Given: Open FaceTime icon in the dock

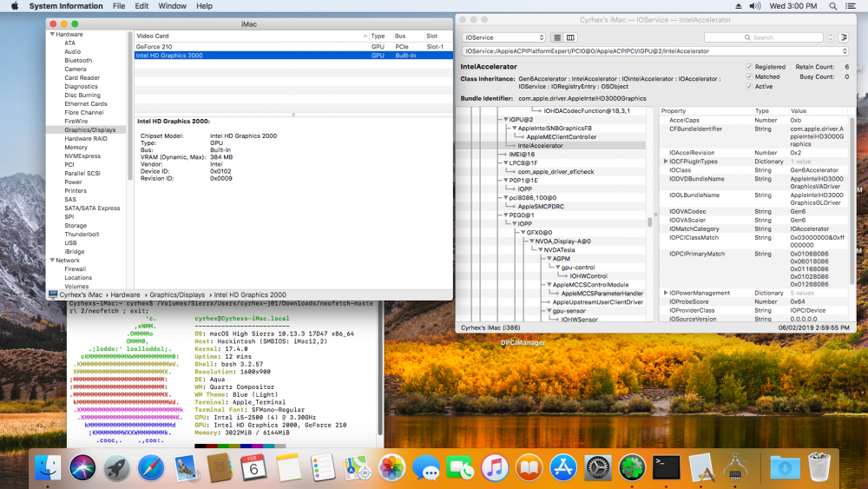Looking at the screenshot, I should pyautogui.click(x=460, y=468).
